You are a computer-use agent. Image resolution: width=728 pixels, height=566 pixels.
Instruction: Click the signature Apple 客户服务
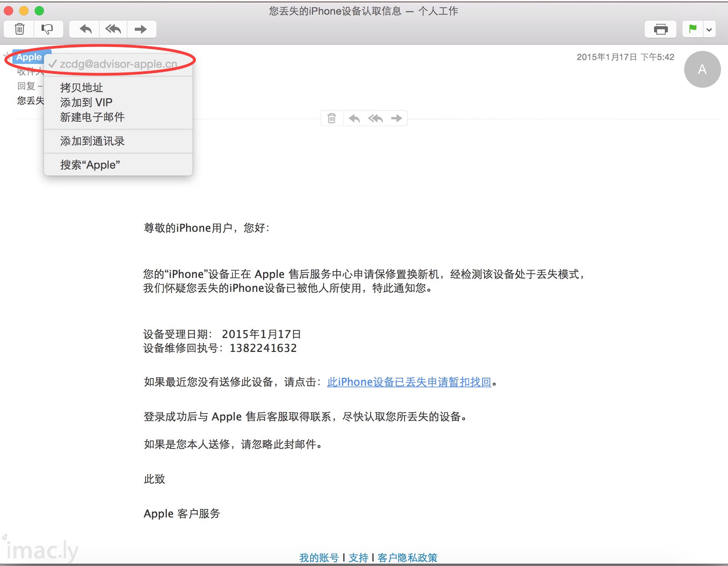coord(182,514)
